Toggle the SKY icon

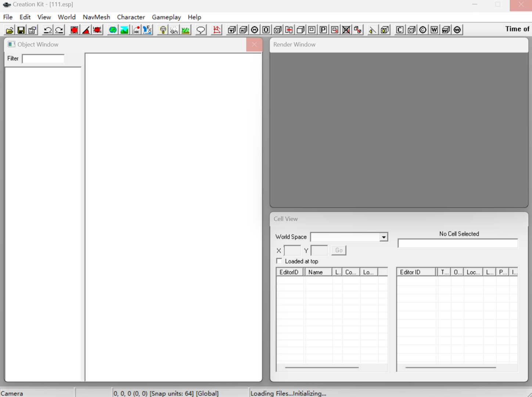click(174, 30)
